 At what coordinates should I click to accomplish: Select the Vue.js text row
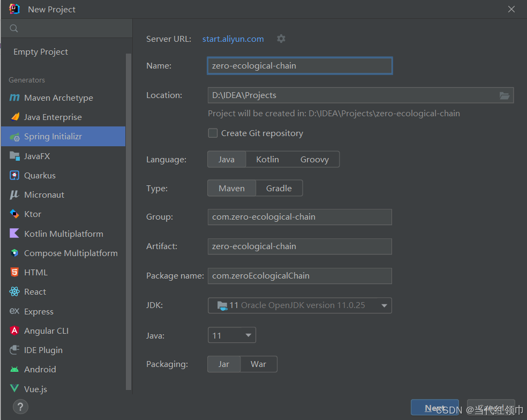coord(63,389)
